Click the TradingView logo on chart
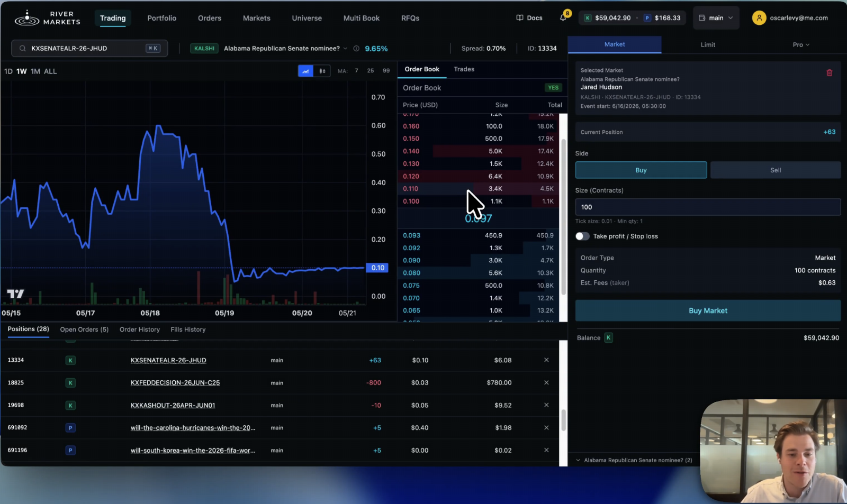The width and height of the screenshot is (847, 504). click(15, 294)
